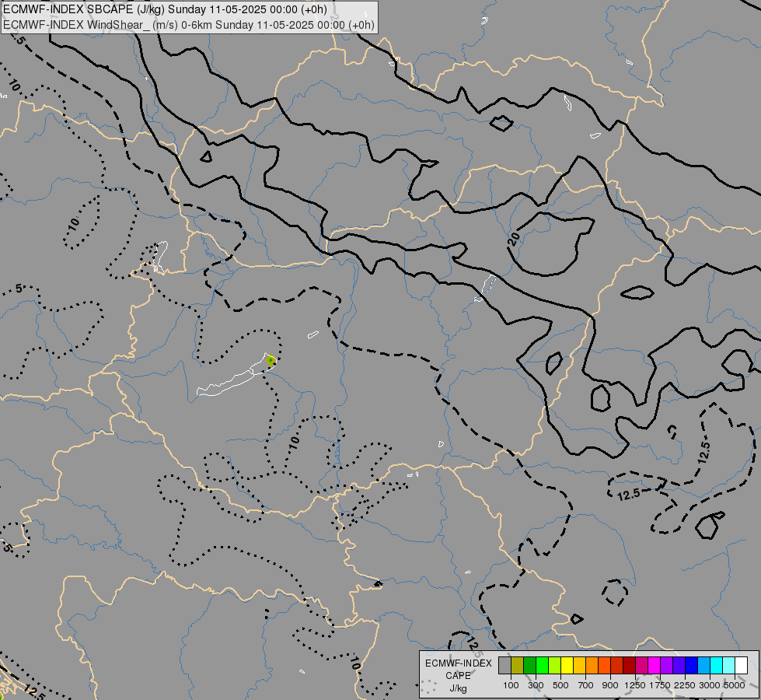Click the 20 m/s contour label
This screenshot has width=761, height=700.
(x=514, y=239)
